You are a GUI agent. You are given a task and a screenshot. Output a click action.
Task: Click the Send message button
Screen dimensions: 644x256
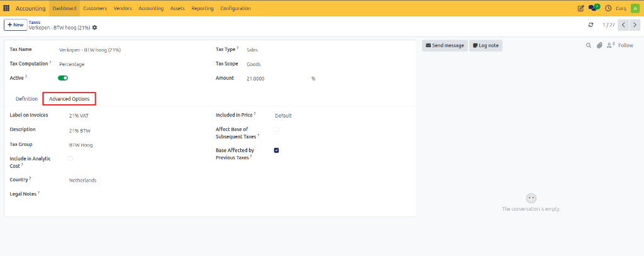pos(445,46)
